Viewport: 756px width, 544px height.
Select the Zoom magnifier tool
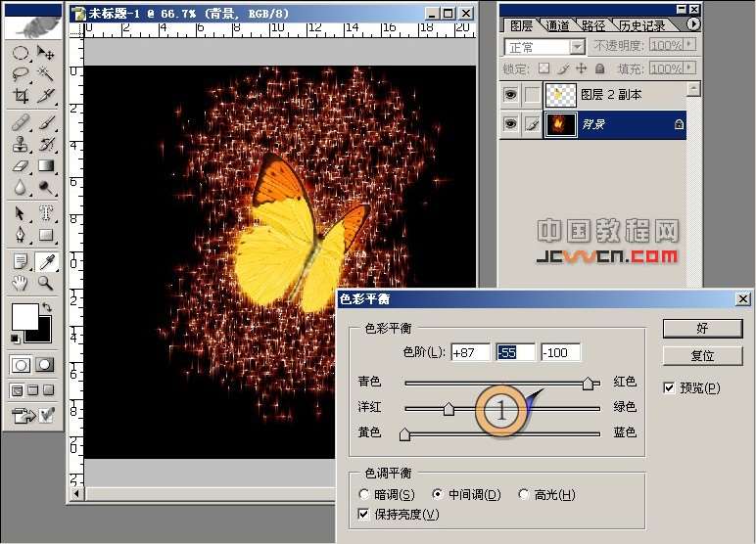[x=45, y=284]
